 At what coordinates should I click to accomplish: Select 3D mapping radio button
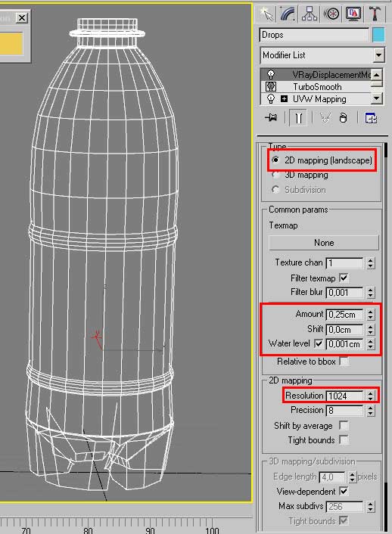275,175
